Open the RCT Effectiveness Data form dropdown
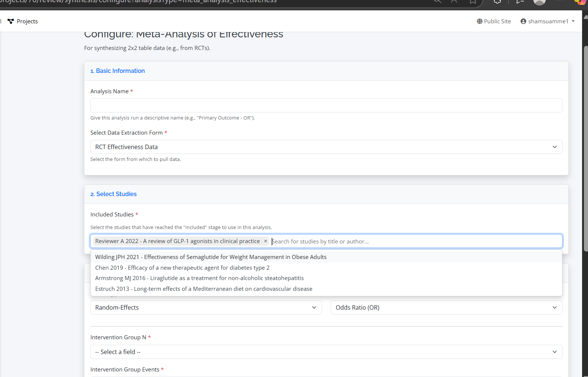Viewport: 588px width, 377px height. pos(326,147)
